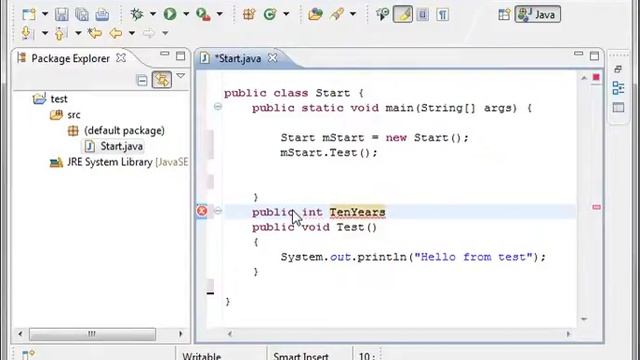Image resolution: width=640 pixels, height=360 pixels.
Task: Click the External Tools run icon
Action: (203, 15)
